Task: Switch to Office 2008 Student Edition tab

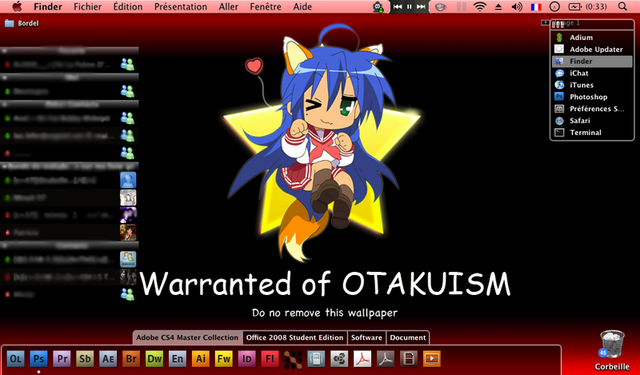Action: pyautogui.click(x=295, y=337)
